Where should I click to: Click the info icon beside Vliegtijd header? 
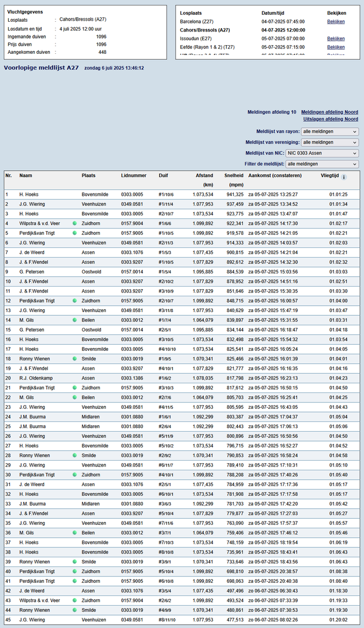pos(343,177)
